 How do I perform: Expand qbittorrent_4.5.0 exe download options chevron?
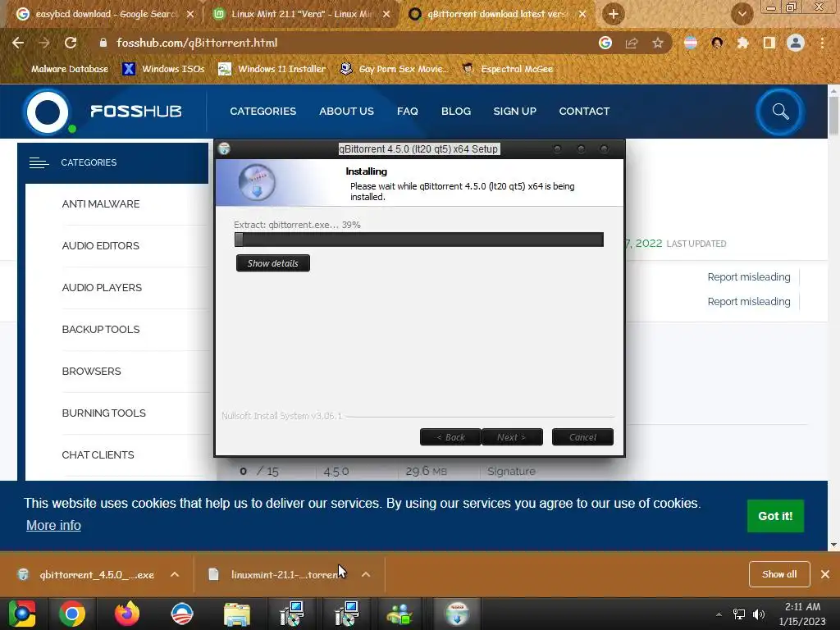tap(175, 574)
